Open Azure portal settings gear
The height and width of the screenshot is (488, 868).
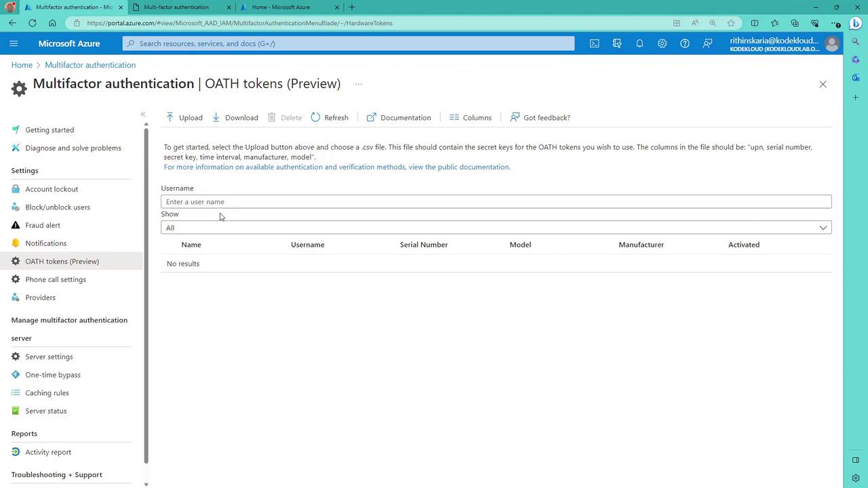[x=662, y=43]
